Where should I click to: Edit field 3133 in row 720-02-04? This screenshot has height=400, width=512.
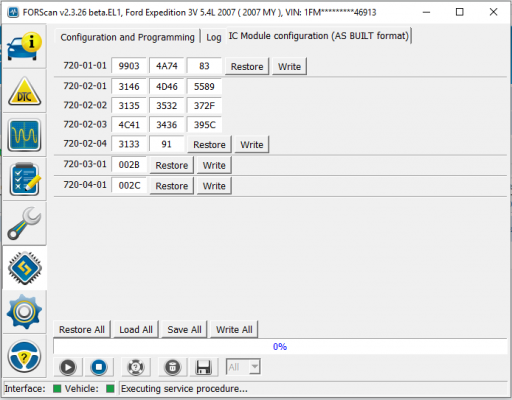pyautogui.click(x=129, y=144)
